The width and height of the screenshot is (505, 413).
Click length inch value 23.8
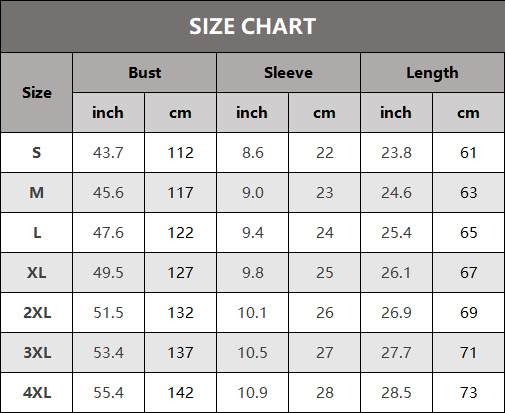tap(396, 153)
